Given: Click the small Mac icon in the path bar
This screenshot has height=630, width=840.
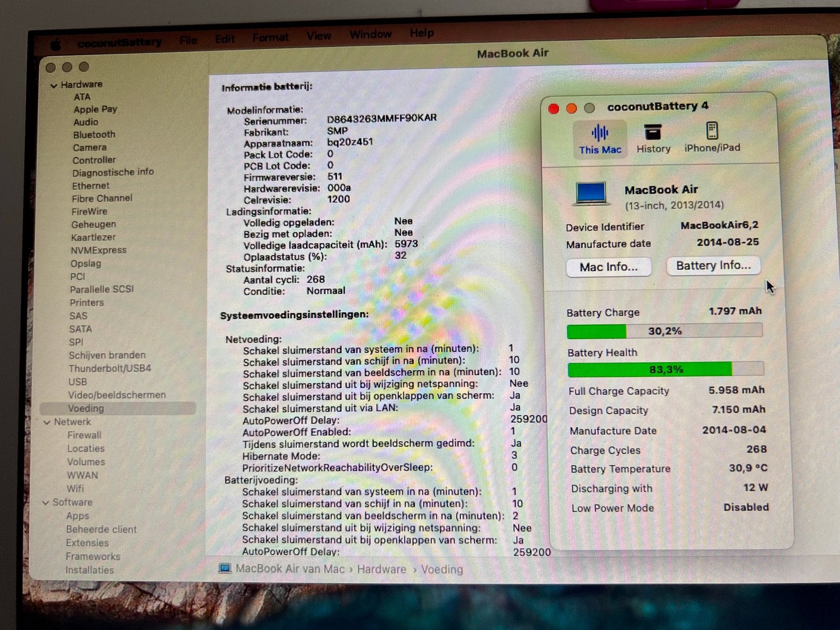Looking at the screenshot, I should point(225,569).
